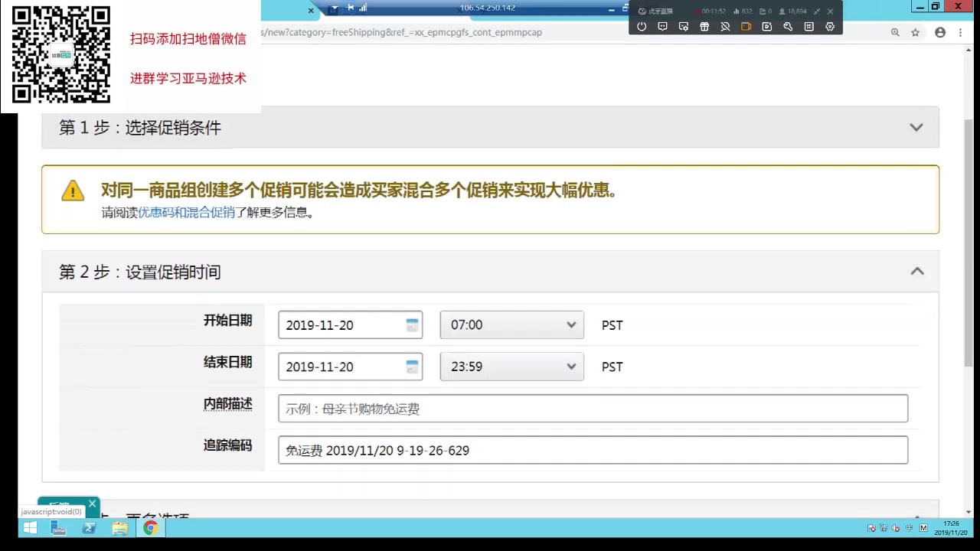Screen dimensions: 980x551
Task: Click the 优惠码和混合促销 link
Action: [186, 213]
